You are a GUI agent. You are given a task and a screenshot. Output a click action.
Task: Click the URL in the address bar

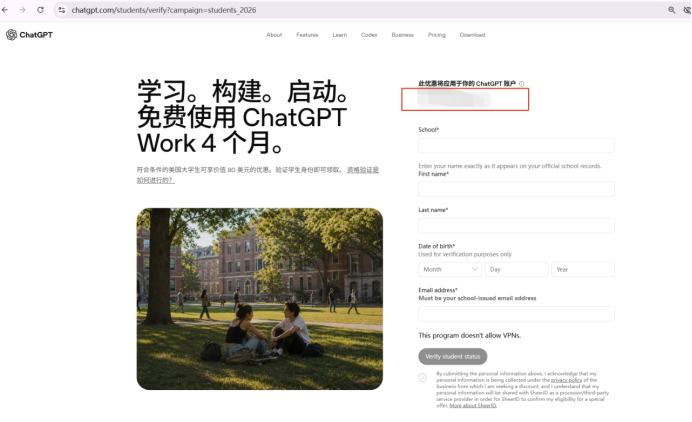(164, 10)
